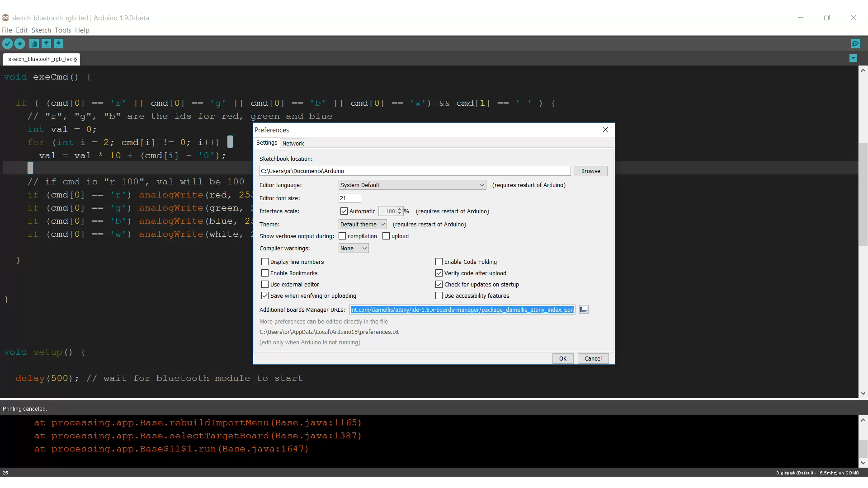Cancel the Preferences dialog

593,358
